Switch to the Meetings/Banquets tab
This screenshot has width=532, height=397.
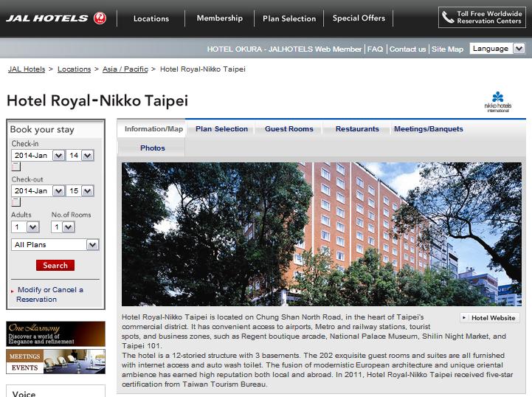point(429,129)
